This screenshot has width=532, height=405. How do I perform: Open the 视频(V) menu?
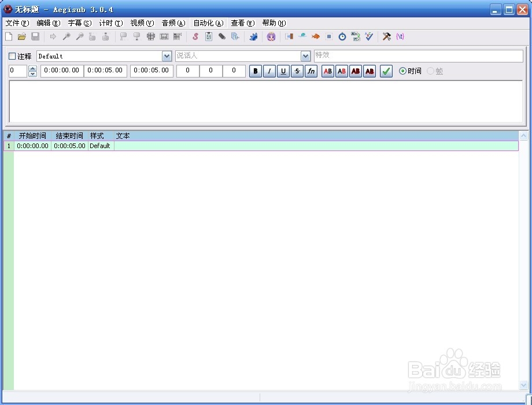coord(142,23)
